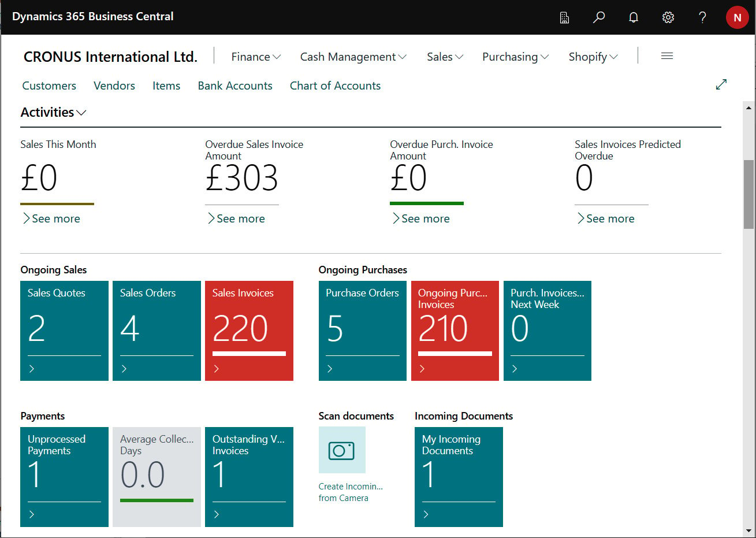Open the Vendors link

tap(114, 86)
